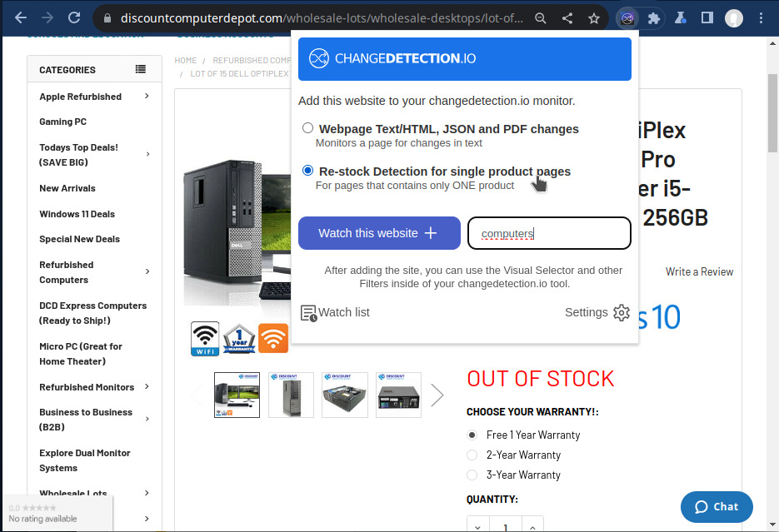Choose 2-Year Warranty option
The height and width of the screenshot is (532, 779).
tap(472, 455)
